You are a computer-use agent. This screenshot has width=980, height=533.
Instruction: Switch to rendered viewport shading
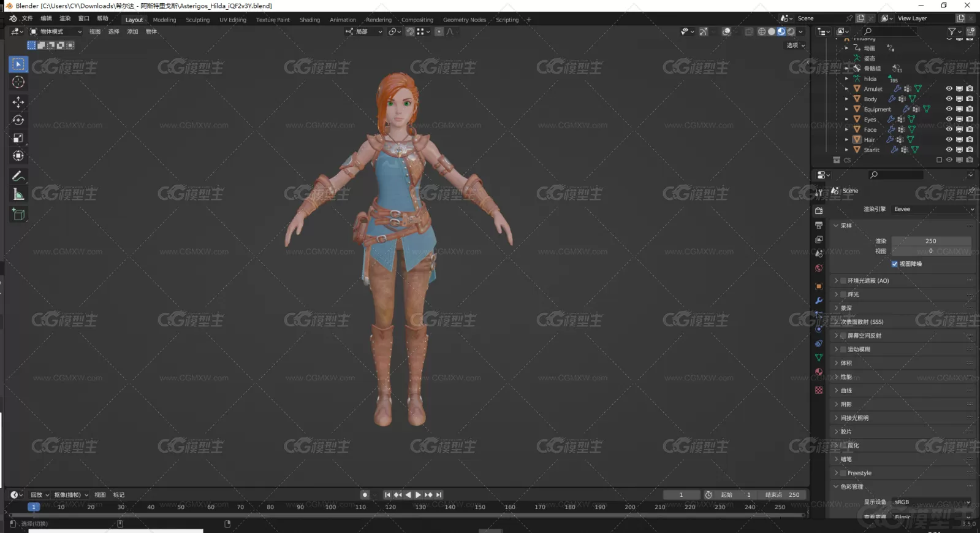[x=791, y=31]
